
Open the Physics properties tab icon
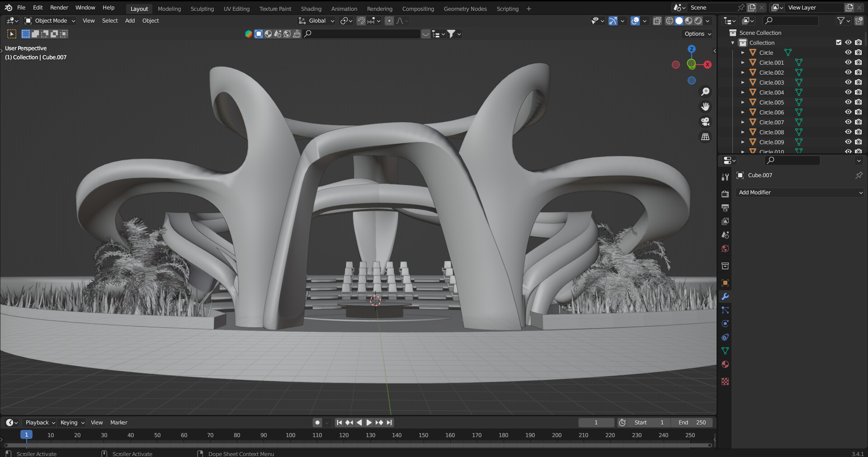tap(725, 324)
